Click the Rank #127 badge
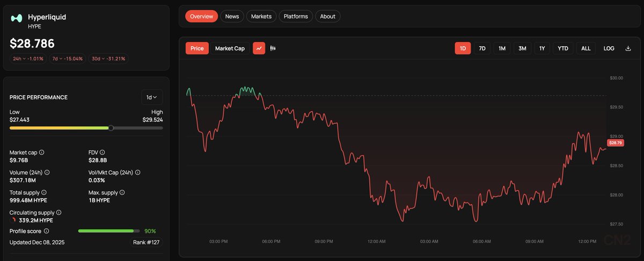This screenshot has height=261, width=644. click(147, 242)
